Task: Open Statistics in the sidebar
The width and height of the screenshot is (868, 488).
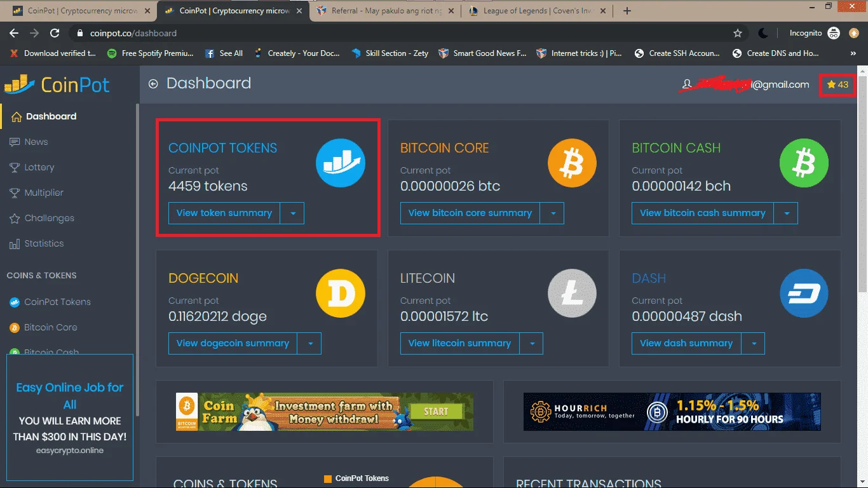Action: [x=36, y=243]
